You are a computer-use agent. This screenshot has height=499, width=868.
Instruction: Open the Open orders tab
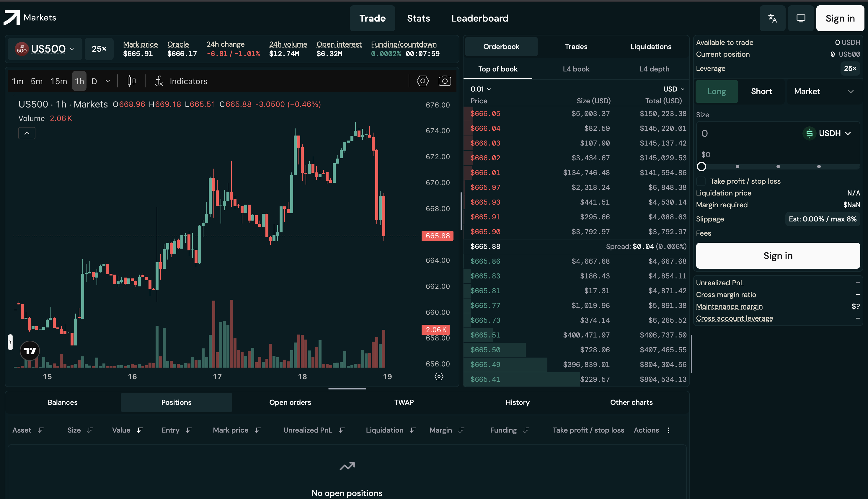pyautogui.click(x=290, y=402)
